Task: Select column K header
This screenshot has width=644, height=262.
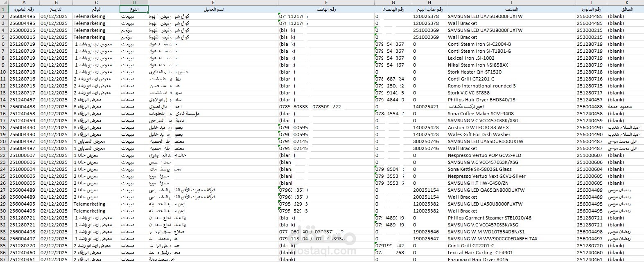Action: (x=625, y=2)
